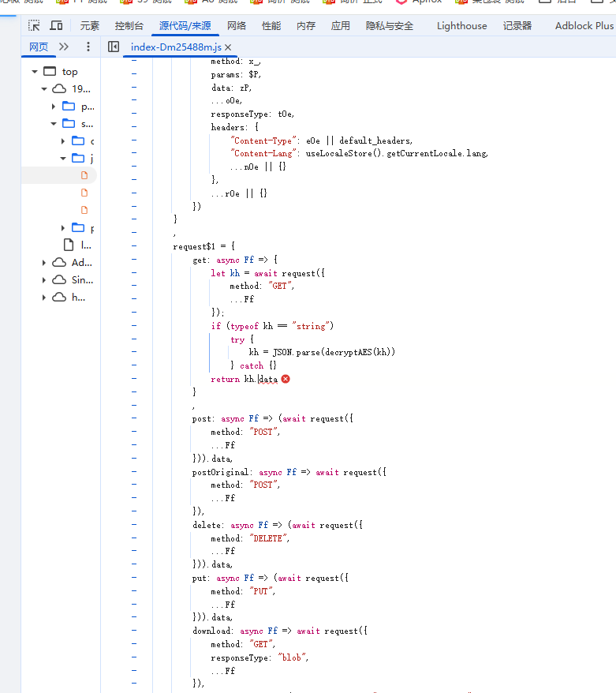Click the top frame icon in tree
The height and width of the screenshot is (693, 616).
pos(50,72)
